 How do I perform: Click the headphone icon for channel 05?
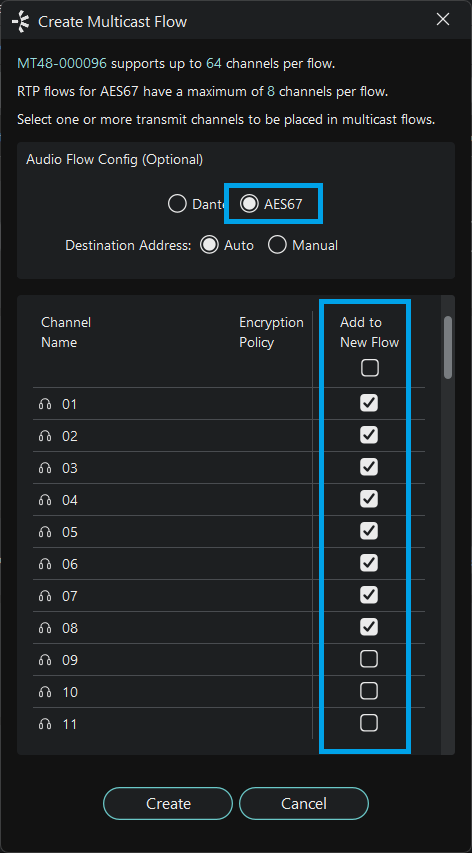point(45,532)
